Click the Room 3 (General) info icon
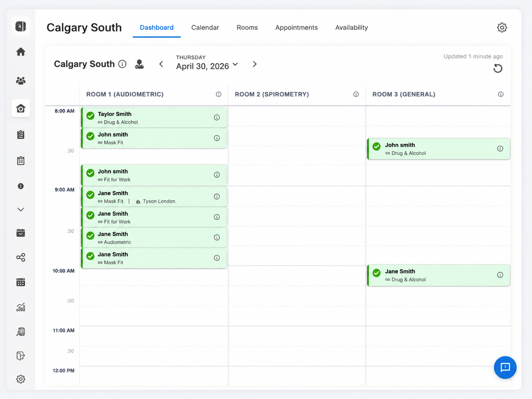Image resolution: width=532 pixels, height=399 pixels. click(501, 94)
